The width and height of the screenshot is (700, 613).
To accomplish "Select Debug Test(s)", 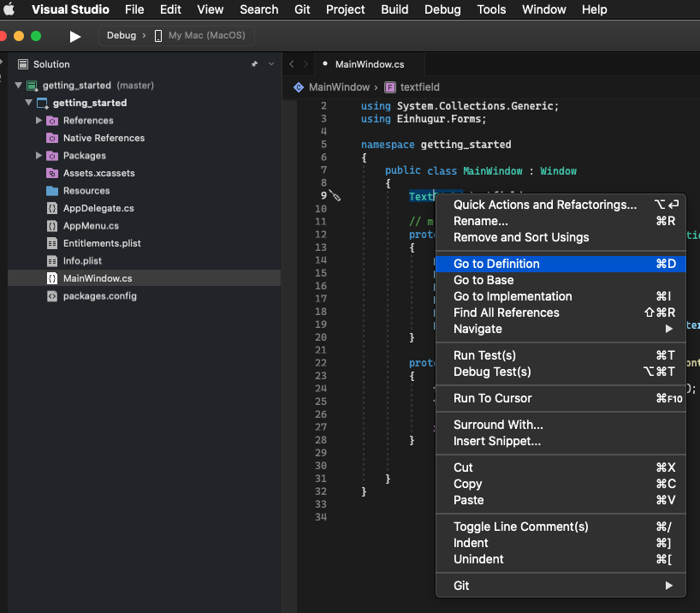I will pyautogui.click(x=561, y=372).
